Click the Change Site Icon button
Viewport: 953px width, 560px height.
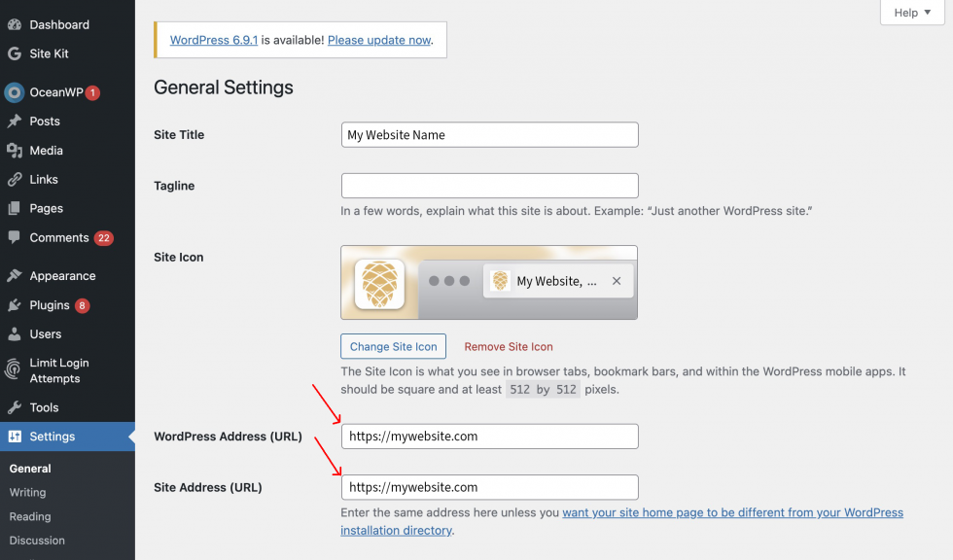pos(393,346)
